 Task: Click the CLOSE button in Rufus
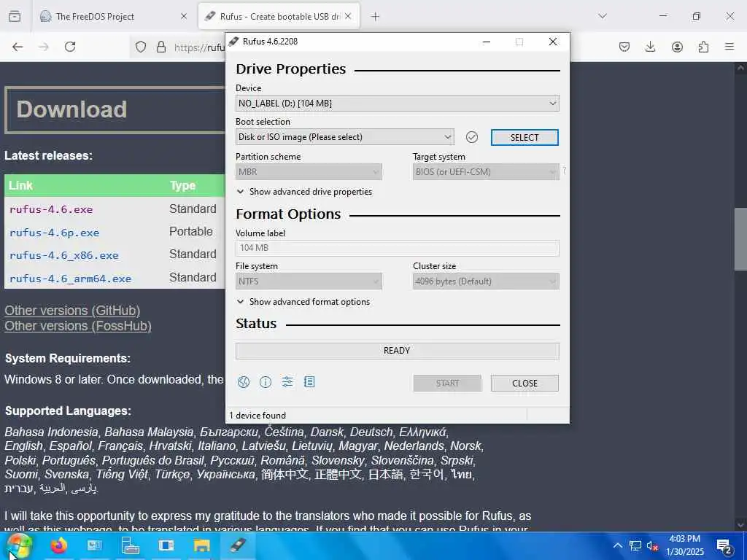pyautogui.click(x=525, y=384)
